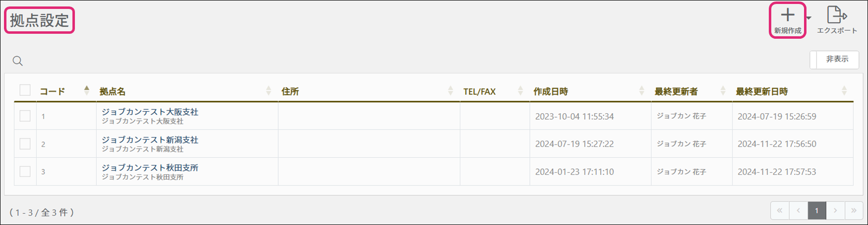Toggle the select-all header checkbox
Viewport: 868px width, 225px height.
[x=25, y=90]
